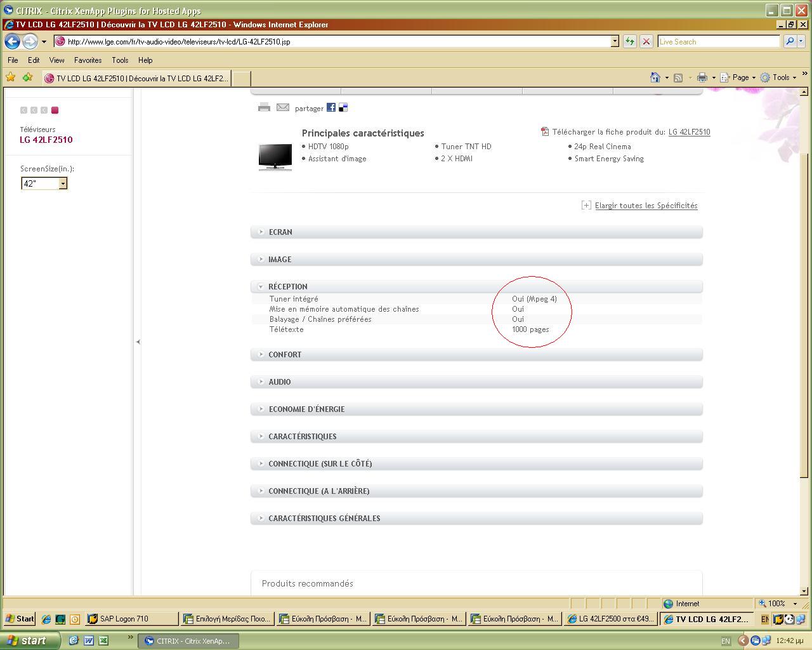Open the Favorites menu
This screenshot has width=812, height=650.
(88, 60)
